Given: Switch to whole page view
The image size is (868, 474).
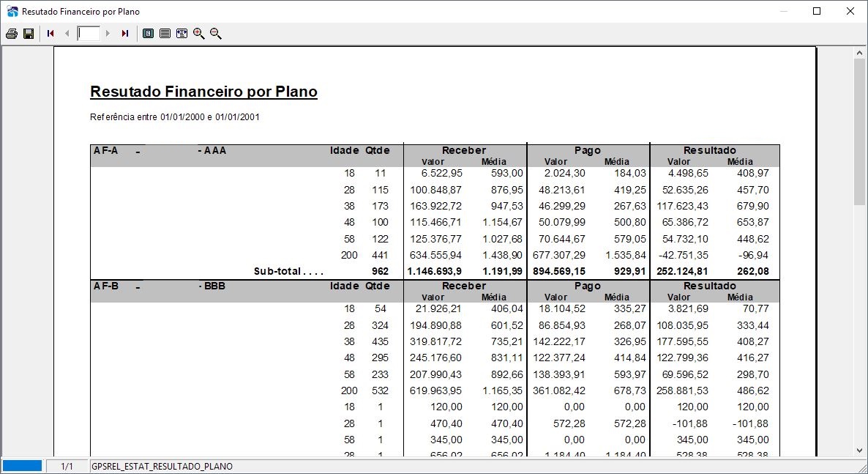Looking at the screenshot, I should [149, 34].
